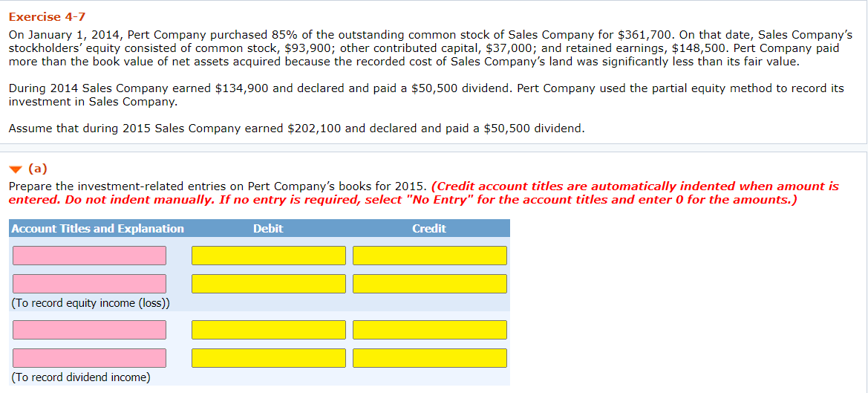Click second credit field of dividend income entry
This screenshot has height=393, width=868.
click(430, 358)
